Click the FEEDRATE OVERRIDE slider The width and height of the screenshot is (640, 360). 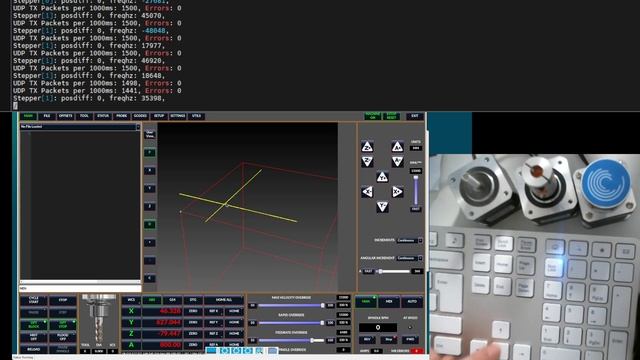(291, 340)
